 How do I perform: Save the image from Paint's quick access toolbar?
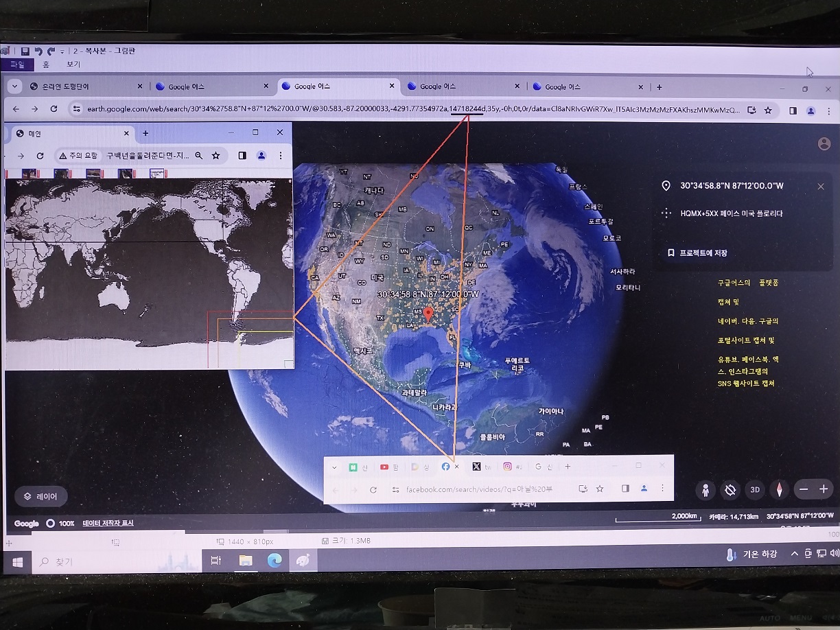(x=25, y=51)
